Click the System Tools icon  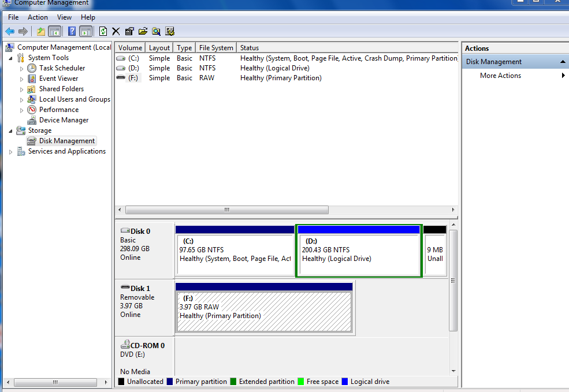pyautogui.click(x=21, y=58)
